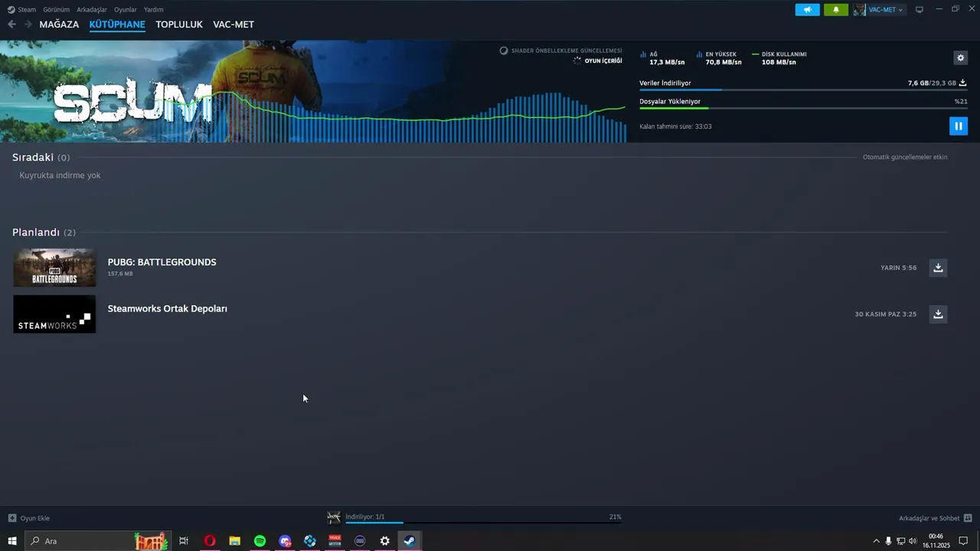Open the Windows notification center
980x551 pixels.
(963, 541)
